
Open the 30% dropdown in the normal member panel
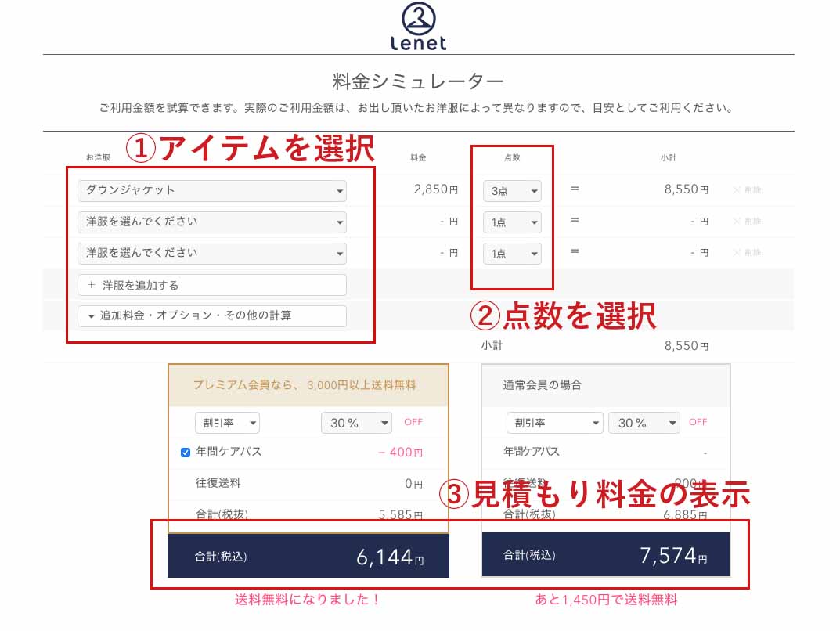(x=644, y=422)
